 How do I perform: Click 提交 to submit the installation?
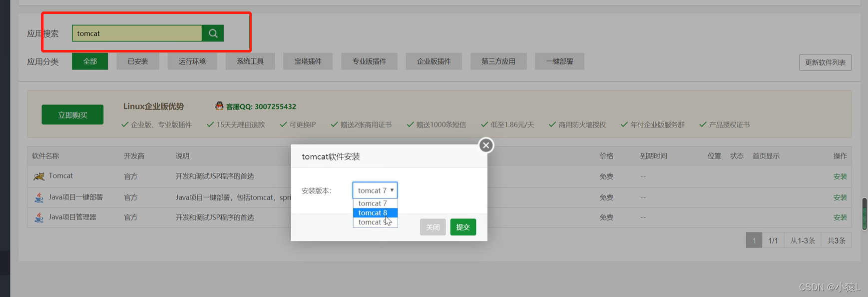tap(463, 227)
